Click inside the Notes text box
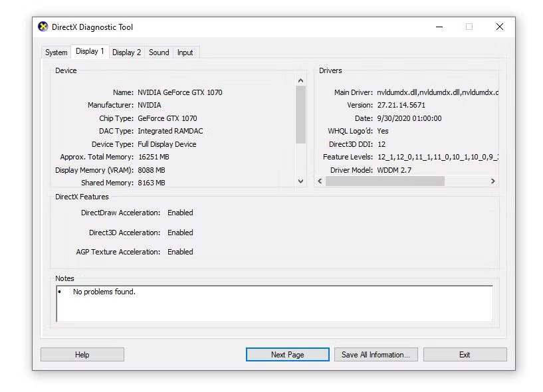 [x=274, y=304]
